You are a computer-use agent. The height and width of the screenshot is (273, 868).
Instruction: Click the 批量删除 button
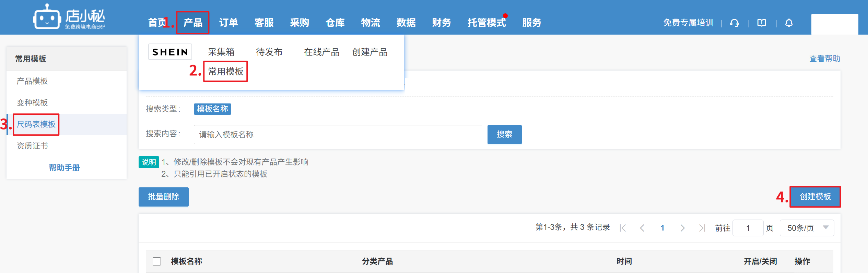[x=164, y=197]
